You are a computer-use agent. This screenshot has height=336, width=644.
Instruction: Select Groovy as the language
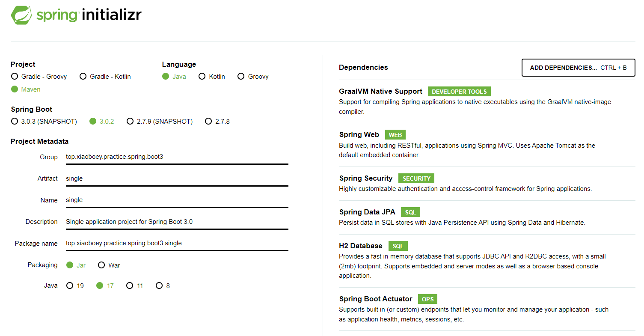click(x=241, y=77)
